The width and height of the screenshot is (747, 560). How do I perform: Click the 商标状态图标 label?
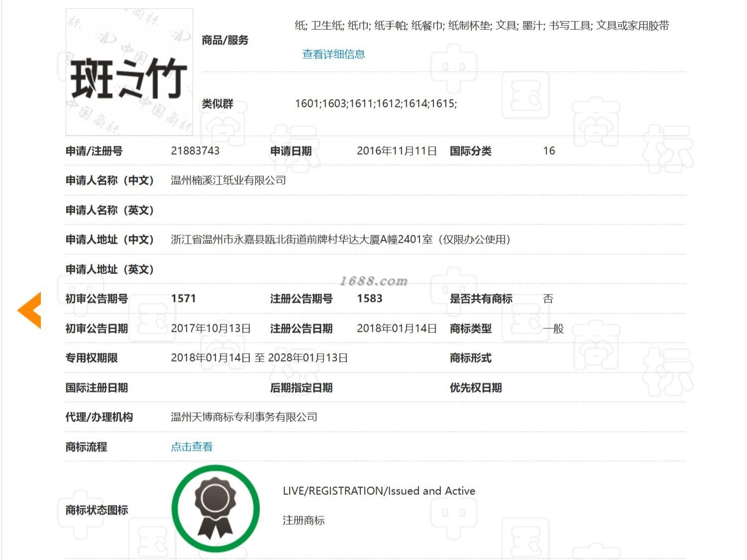[x=97, y=510]
